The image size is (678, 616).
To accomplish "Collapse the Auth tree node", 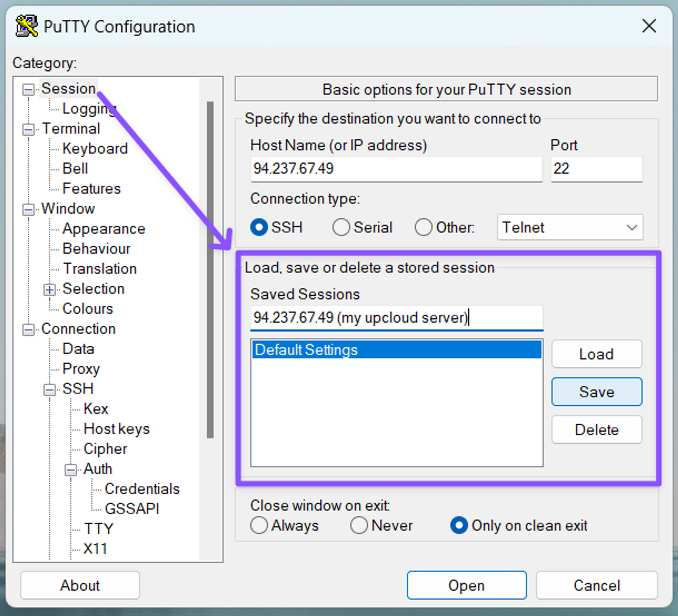I will point(71,470).
